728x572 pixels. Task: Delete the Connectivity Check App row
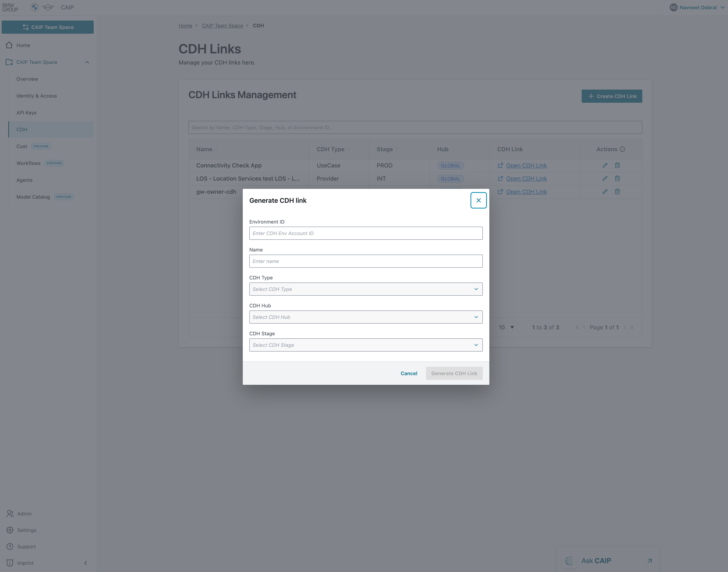617,165
